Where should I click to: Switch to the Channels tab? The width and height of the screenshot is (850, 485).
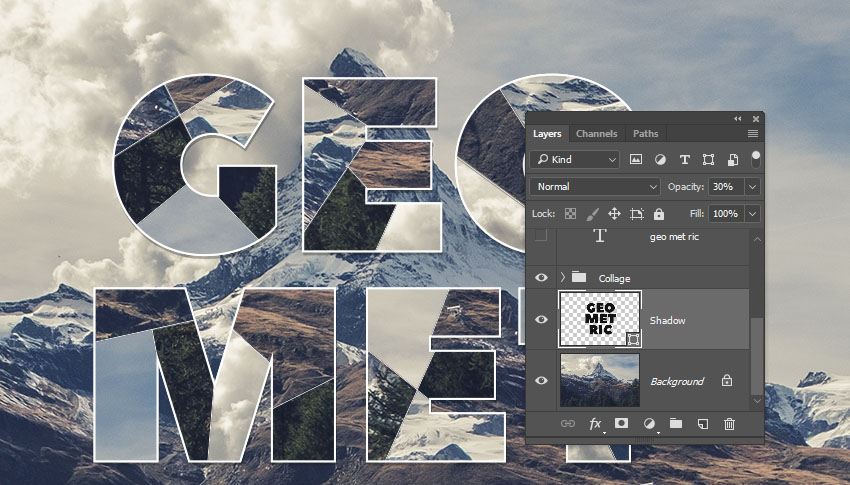click(x=596, y=134)
